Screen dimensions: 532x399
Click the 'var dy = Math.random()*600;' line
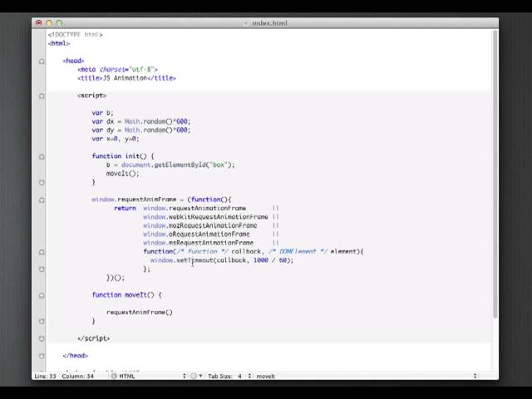coord(141,130)
